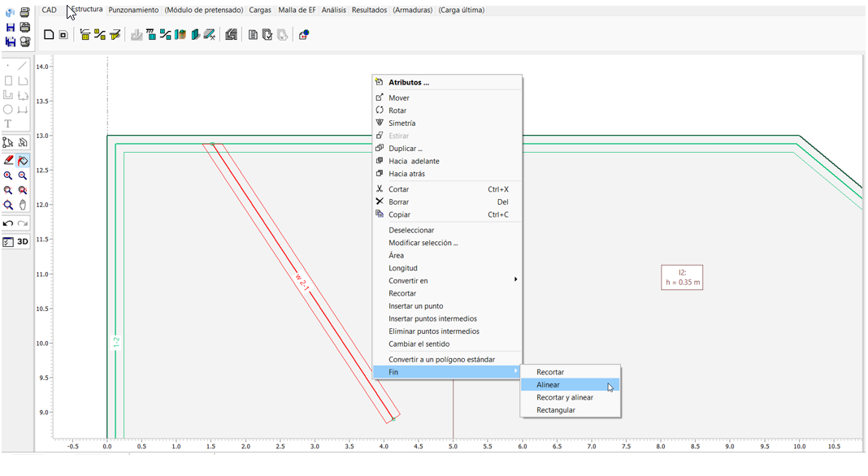Image resolution: width=868 pixels, height=476 pixels.
Task: Select the fill bucket tool beside the eraser
Action: point(22,161)
